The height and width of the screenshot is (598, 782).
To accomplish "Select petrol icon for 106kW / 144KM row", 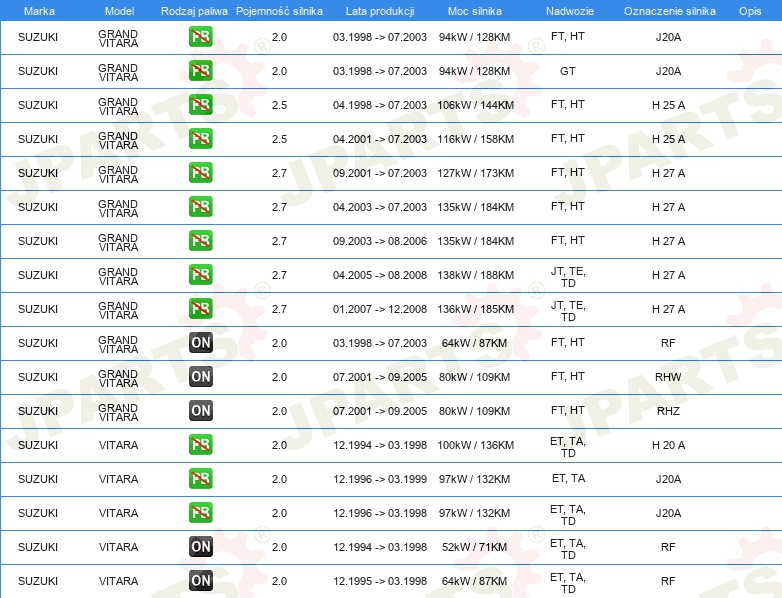I will click(200, 104).
